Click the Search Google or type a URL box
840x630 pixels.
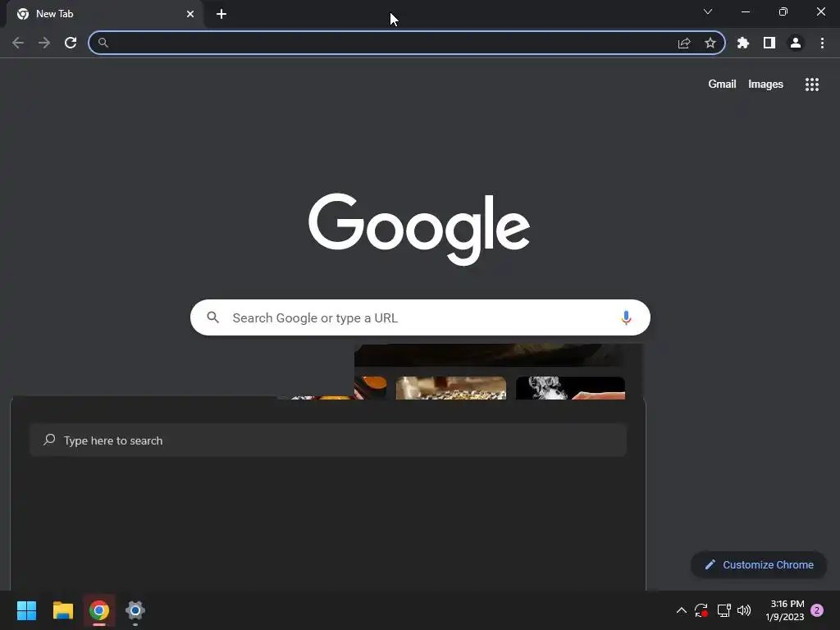click(420, 317)
